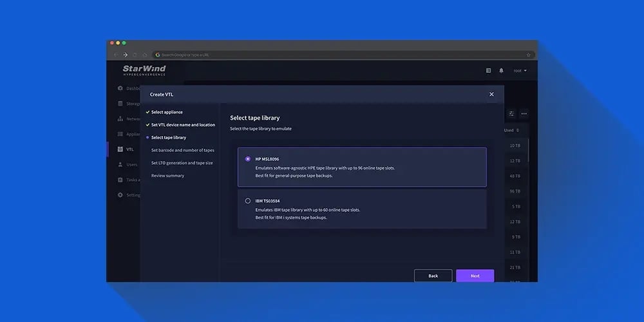Click the 9 TB used value
The height and width of the screenshot is (322, 644).
point(516,237)
